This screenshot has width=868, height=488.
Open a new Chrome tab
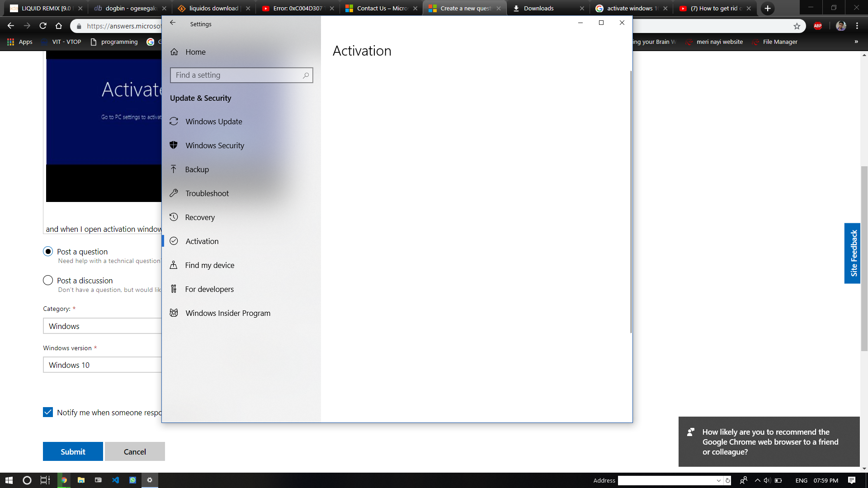pyautogui.click(x=768, y=8)
